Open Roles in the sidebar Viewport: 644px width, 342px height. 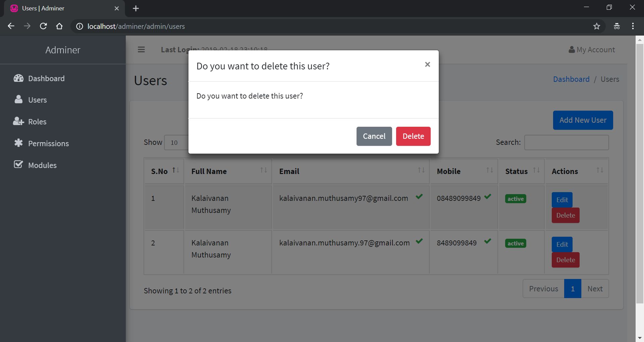pos(37,122)
